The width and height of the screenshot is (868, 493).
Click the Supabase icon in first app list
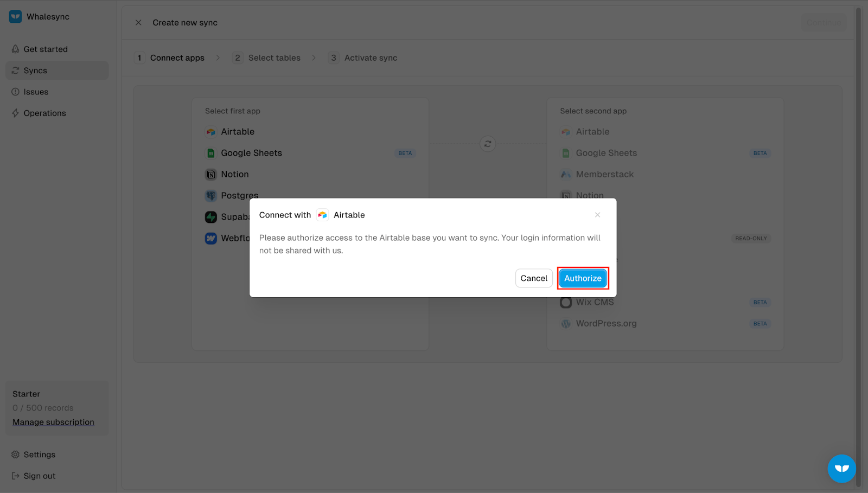pyautogui.click(x=210, y=217)
